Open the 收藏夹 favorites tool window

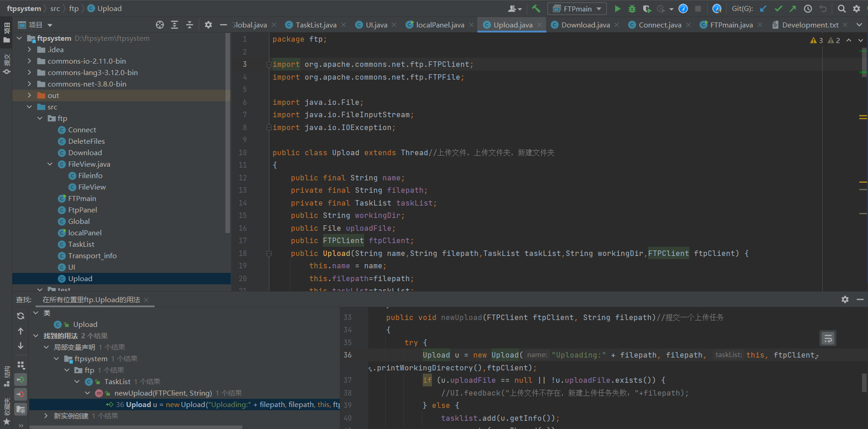pyautogui.click(x=6, y=411)
